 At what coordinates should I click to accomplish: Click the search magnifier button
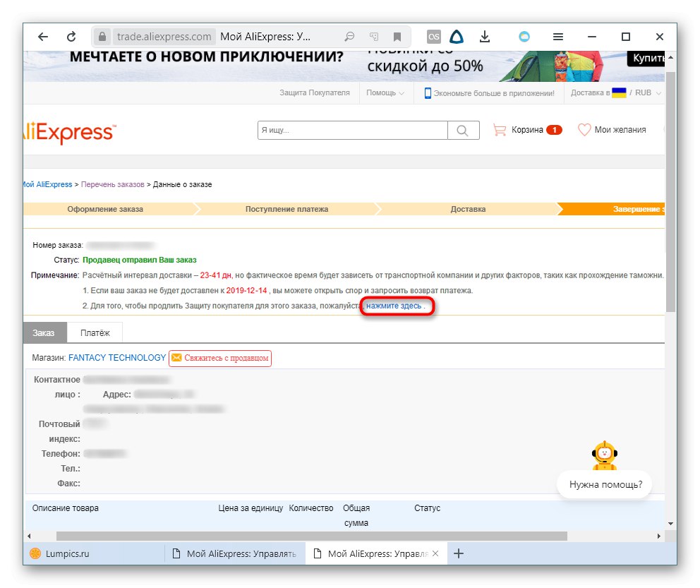click(463, 130)
